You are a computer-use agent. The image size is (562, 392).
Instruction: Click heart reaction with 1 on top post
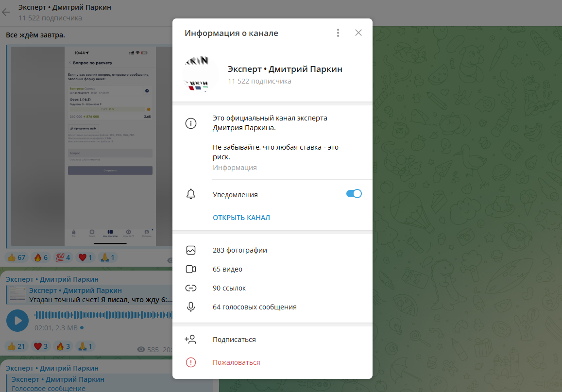coord(85,257)
